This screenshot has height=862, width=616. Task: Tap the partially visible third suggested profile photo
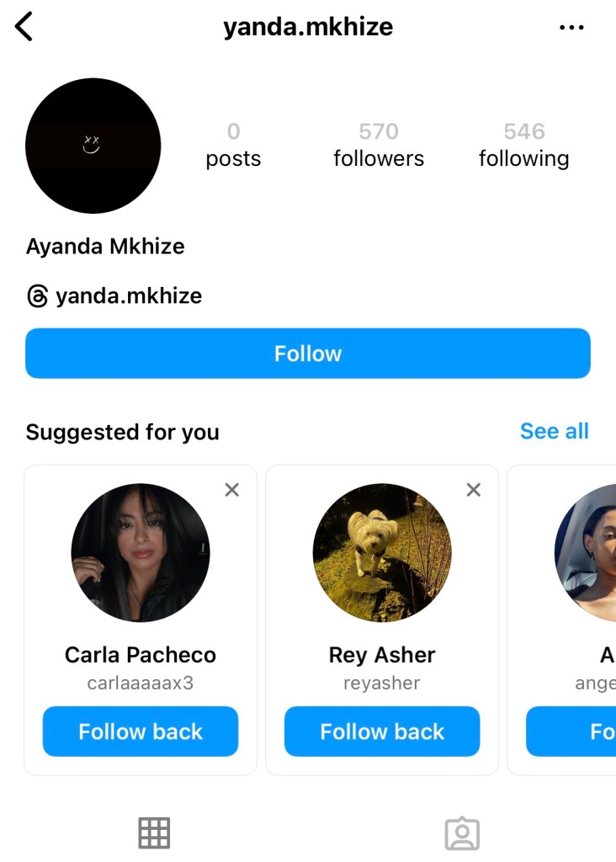(588, 553)
